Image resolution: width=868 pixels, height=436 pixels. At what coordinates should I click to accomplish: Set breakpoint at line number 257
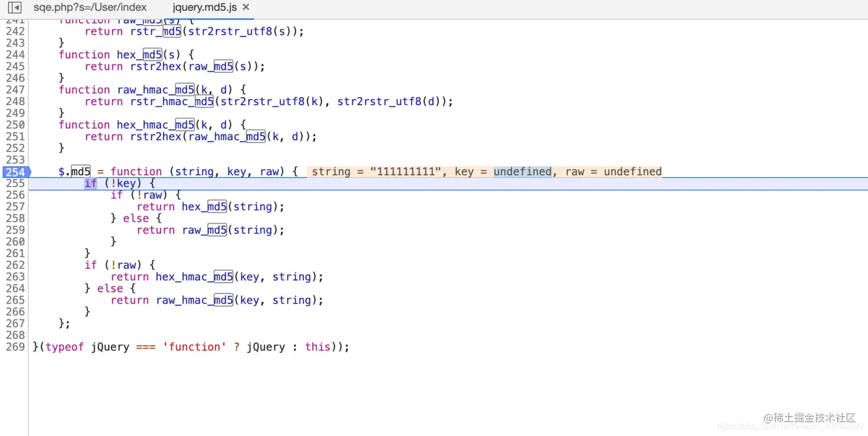[15, 207]
